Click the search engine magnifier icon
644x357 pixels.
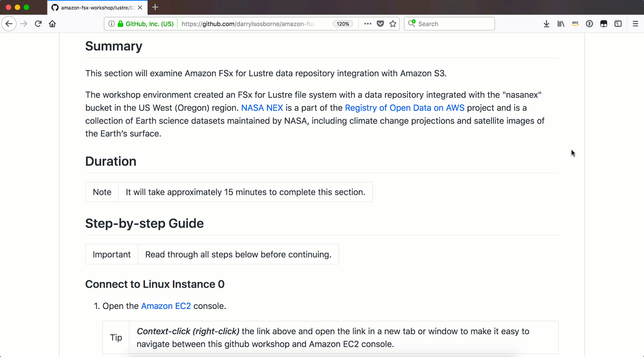412,24
